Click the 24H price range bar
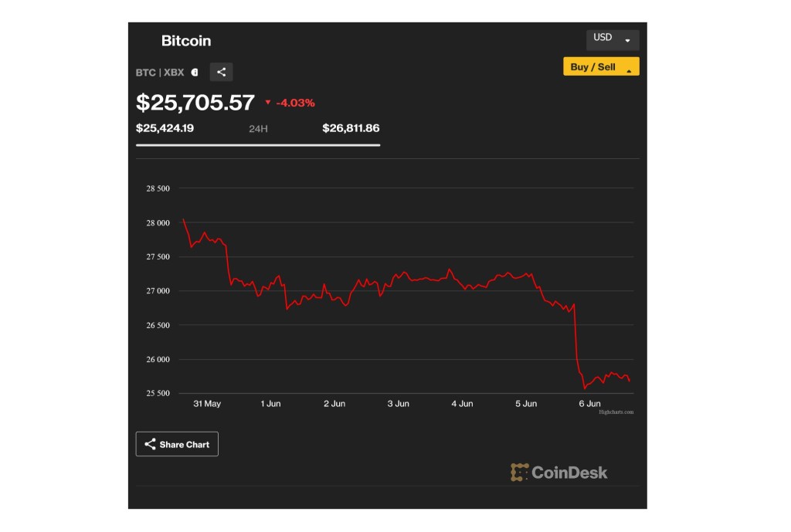 click(257, 144)
